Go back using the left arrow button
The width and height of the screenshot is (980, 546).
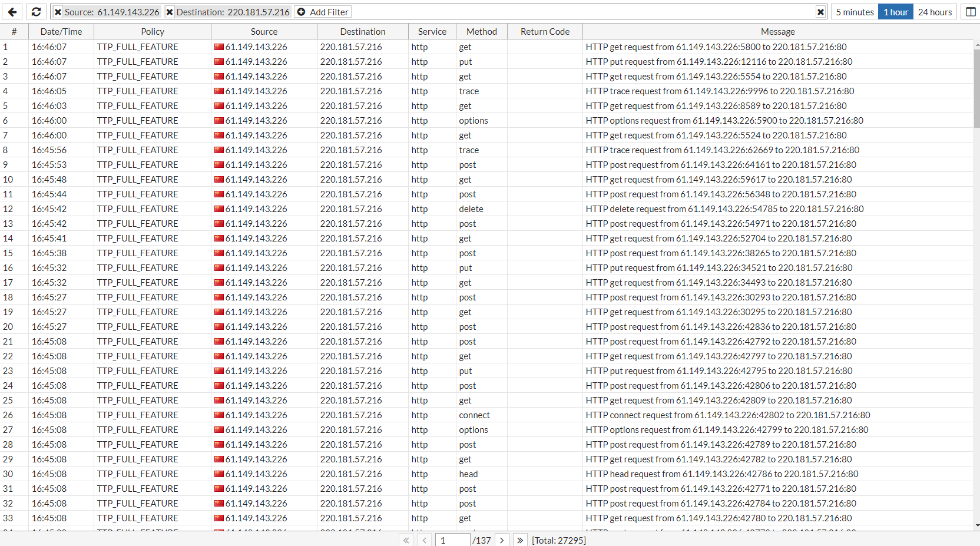coord(12,12)
